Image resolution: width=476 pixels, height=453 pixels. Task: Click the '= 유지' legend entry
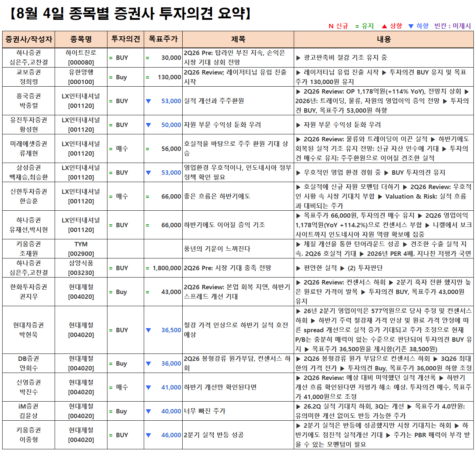(x=365, y=26)
